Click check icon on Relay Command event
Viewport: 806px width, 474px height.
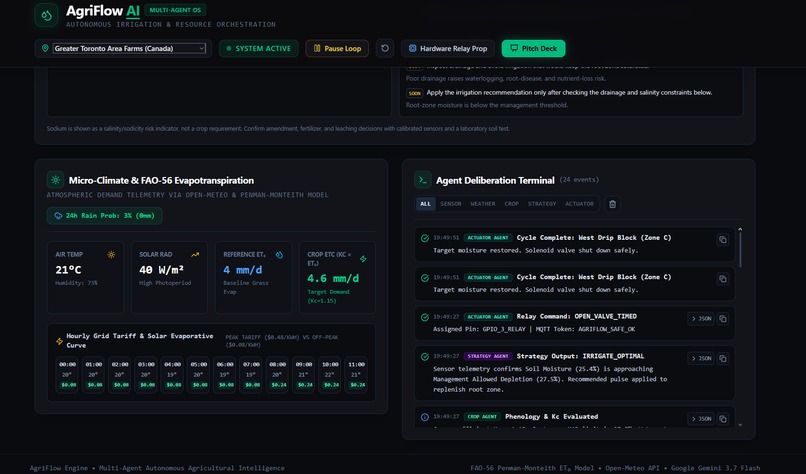425,317
